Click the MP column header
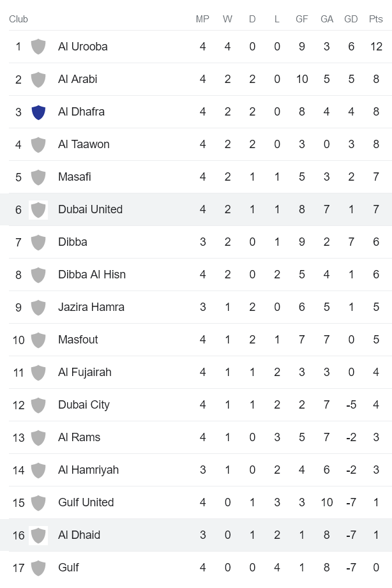Viewport: 392px width, 588px height. click(x=202, y=19)
